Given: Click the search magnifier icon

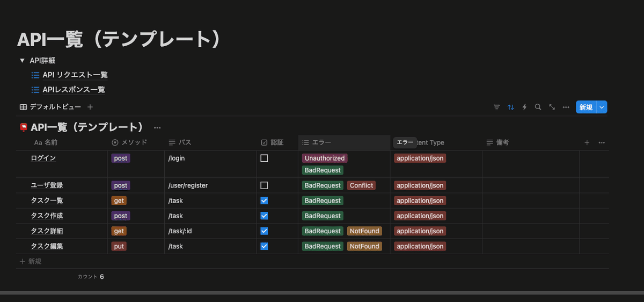Looking at the screenshot, I should 538,107.
